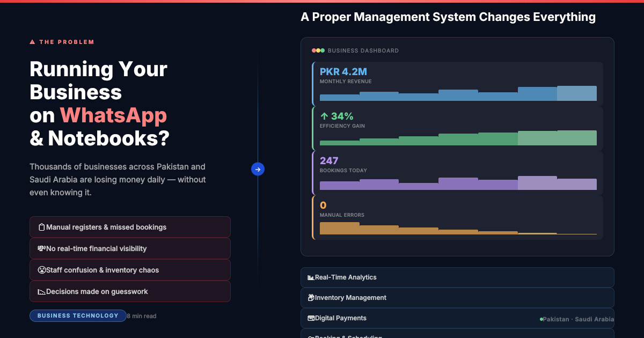Click the red 'WhatsApp' word in heading
Screen dimensions: 644x338
pos(113,115)
